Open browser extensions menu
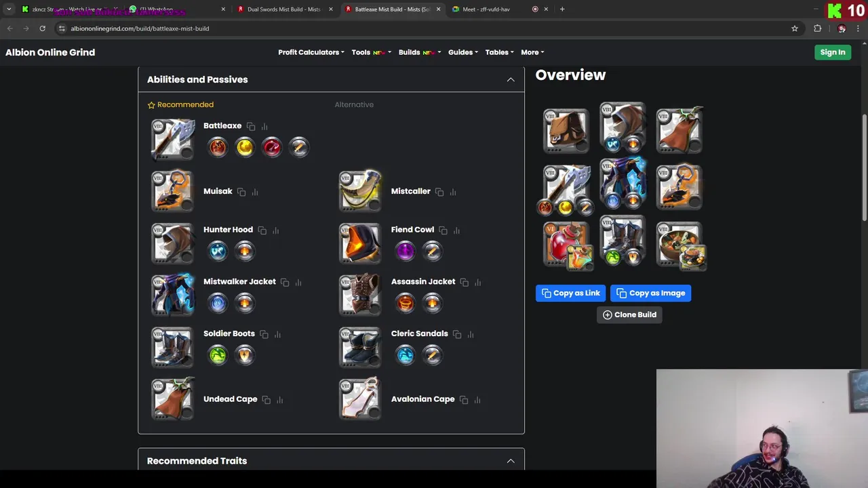Image resolution: width=868 pixels, height=488 pixels. click(817, 28)
